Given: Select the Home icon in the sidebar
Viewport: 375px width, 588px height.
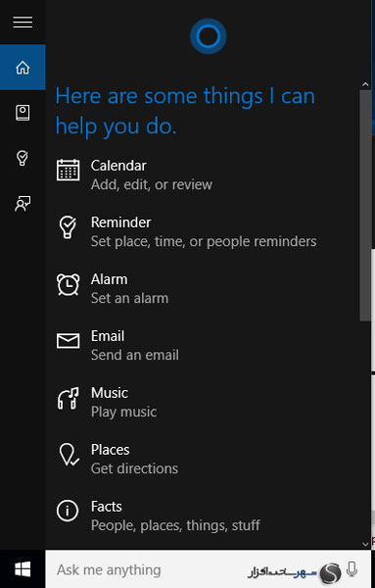Looking at the screenshot, I should 23,68.
